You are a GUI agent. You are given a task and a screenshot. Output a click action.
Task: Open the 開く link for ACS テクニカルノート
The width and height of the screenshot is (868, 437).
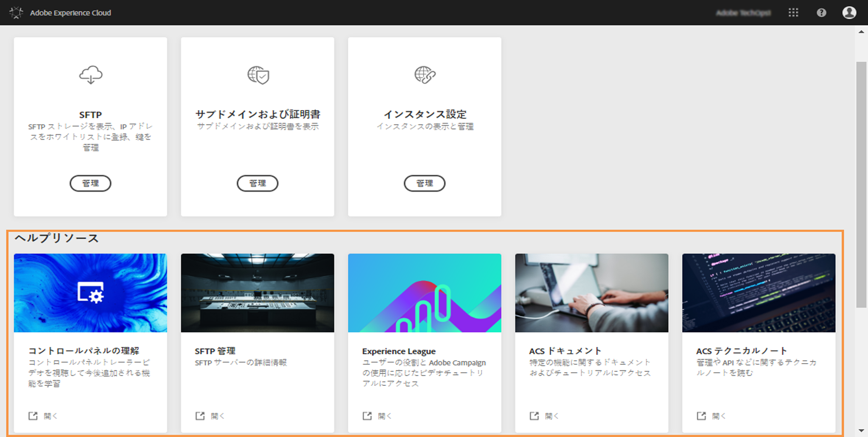719,416
